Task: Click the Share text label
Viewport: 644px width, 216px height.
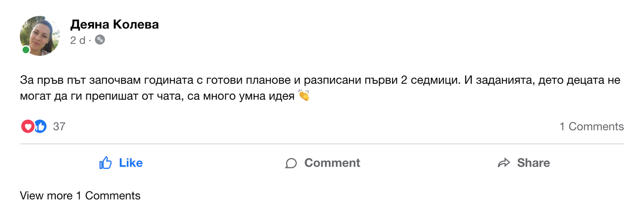Action: click(533, 163)
